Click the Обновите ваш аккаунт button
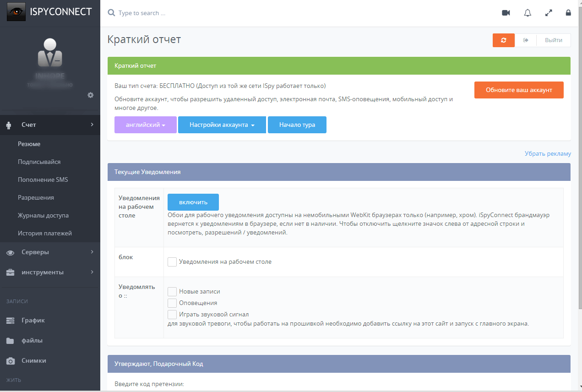The width and height of the screenshot is (582, 392). tap(518, 90)
